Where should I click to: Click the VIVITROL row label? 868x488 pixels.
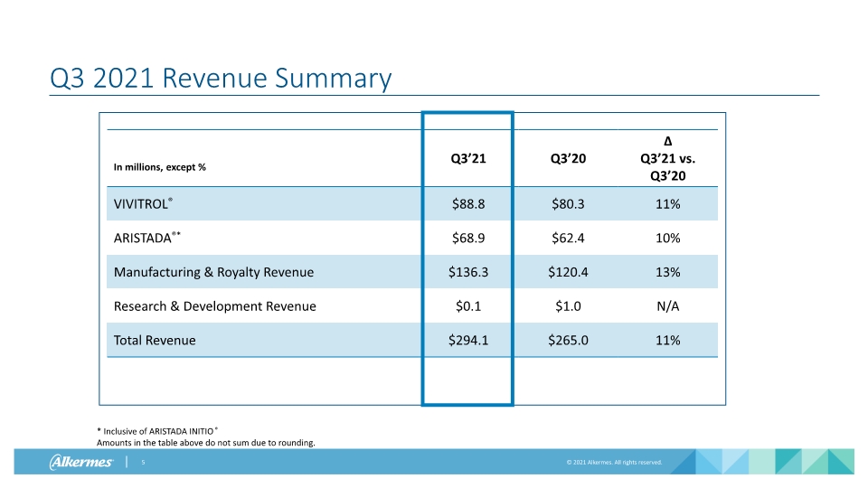click(x=143, y=203)
